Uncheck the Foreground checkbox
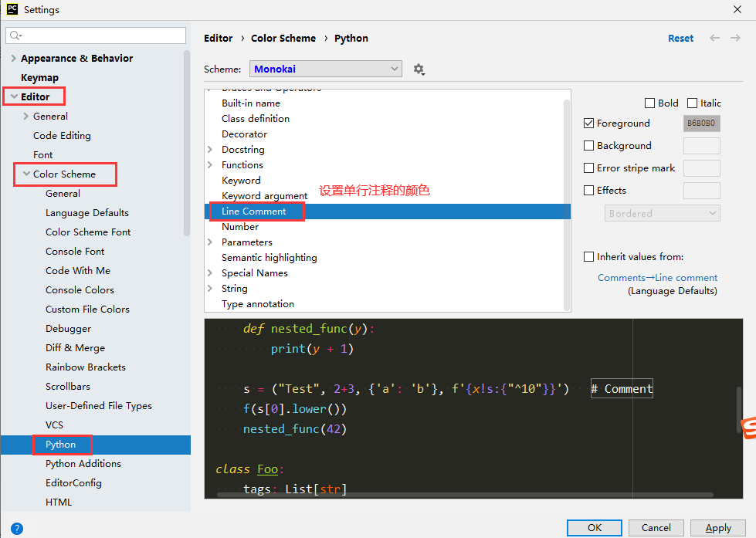This screenshot has height=538, width=756. coord(588,124)
